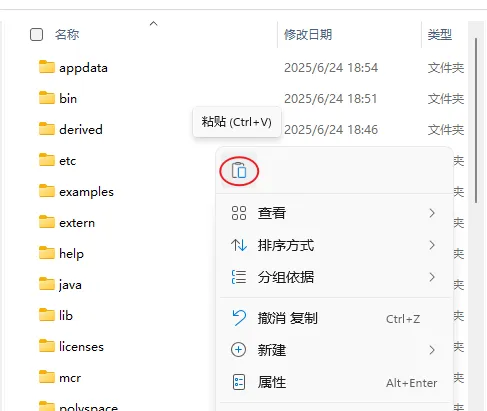487x411 pixels.
Task: Click the undo arrow icon beside 撤消 复制
Action: coord(239,318)
